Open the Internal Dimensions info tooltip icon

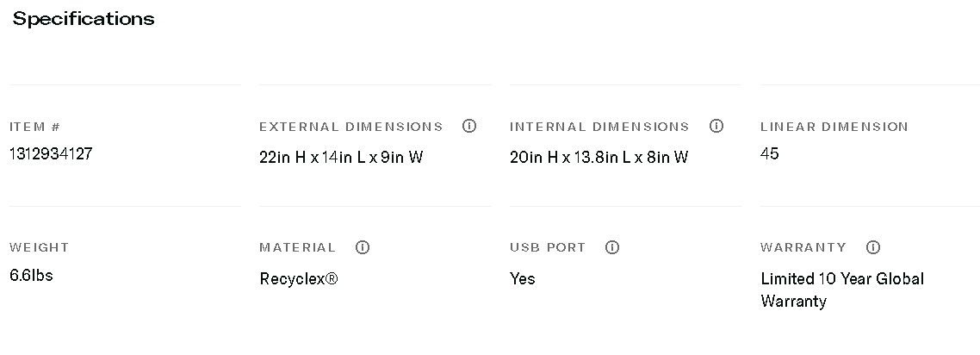pos(716,126)
